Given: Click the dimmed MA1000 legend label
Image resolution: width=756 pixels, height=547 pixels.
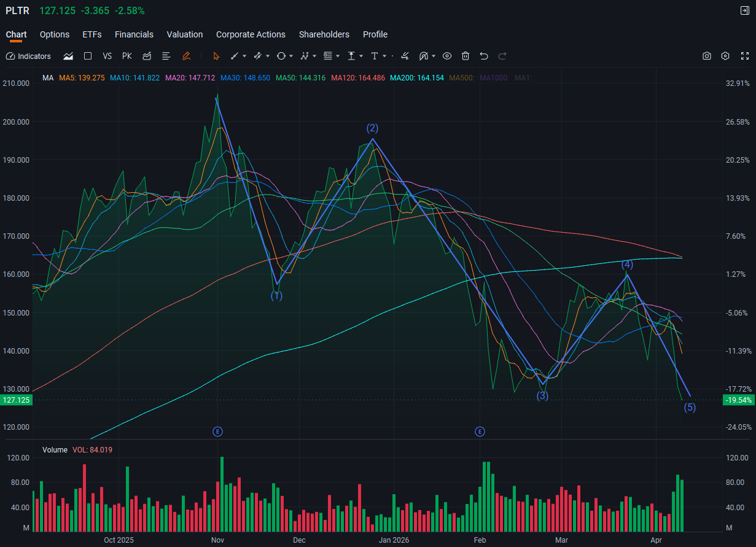Looking at the screenshot, I should click(x=494, y=78).
